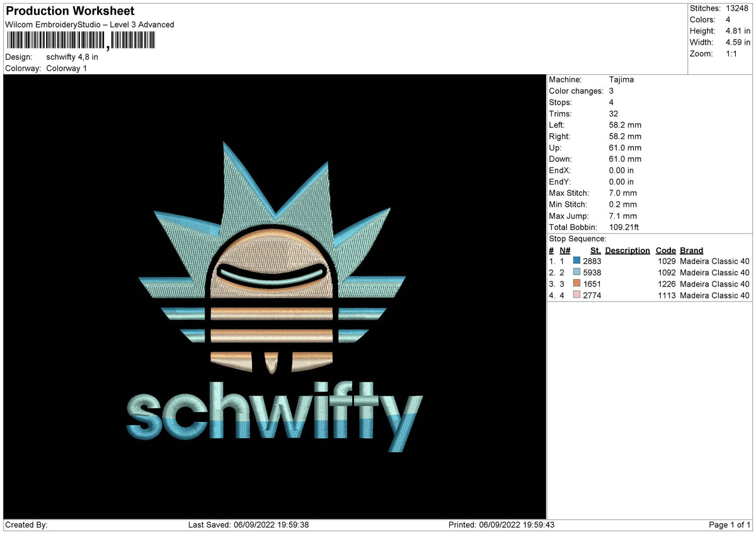Image resolution: width=756 pixels, height=534 pixels.
Task: Click the Brand column header
Action: coord(691,250)
